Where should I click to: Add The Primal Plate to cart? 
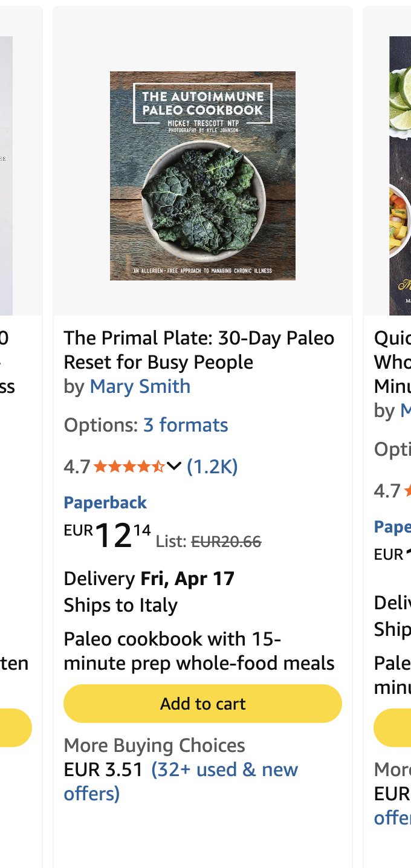click(202, 703)
